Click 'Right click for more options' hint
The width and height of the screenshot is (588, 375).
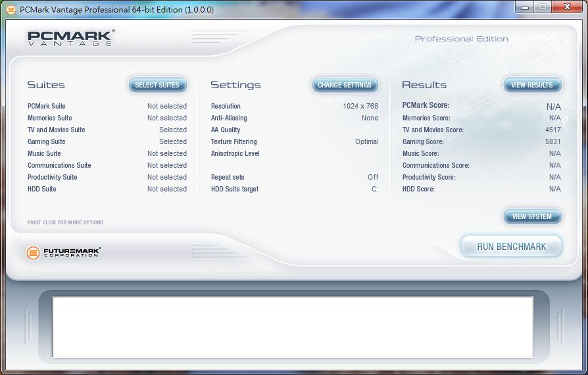(65, 222)
